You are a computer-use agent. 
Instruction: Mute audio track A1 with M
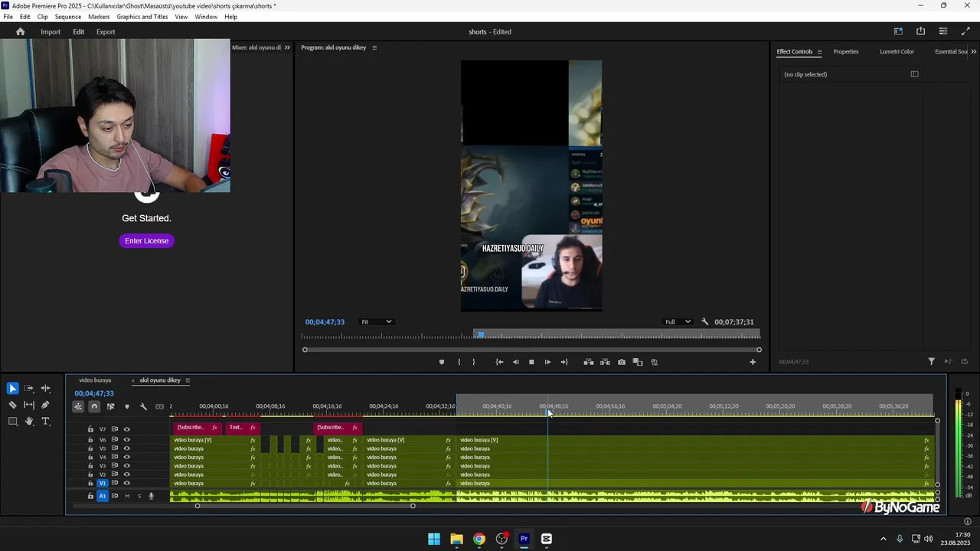[127, 496]
